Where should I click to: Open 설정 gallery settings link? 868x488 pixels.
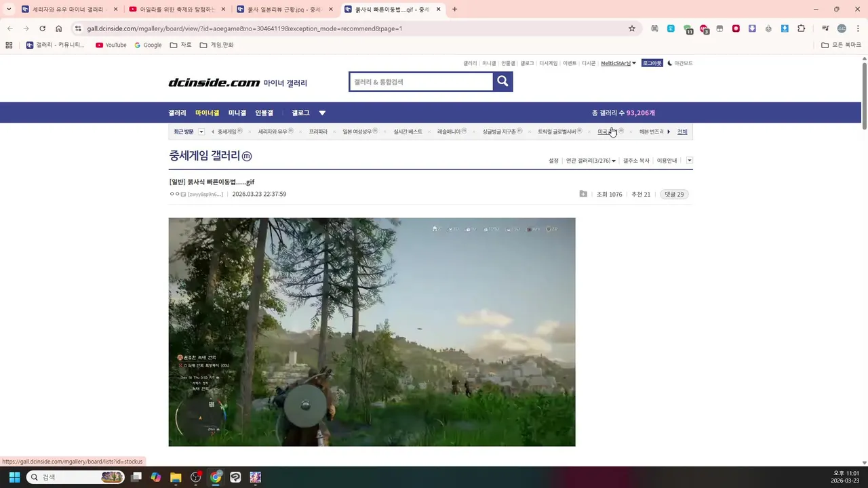553,161
